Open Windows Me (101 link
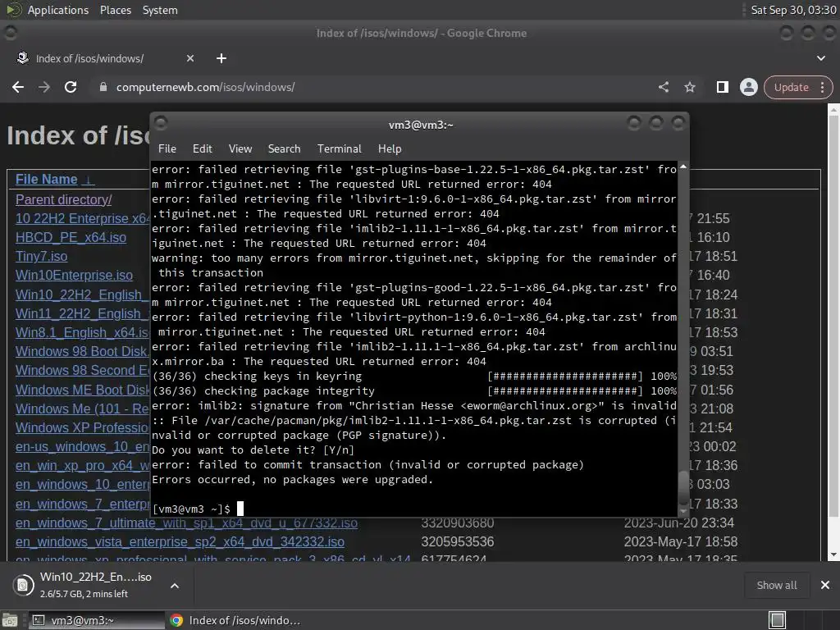 tap(83, 409)
